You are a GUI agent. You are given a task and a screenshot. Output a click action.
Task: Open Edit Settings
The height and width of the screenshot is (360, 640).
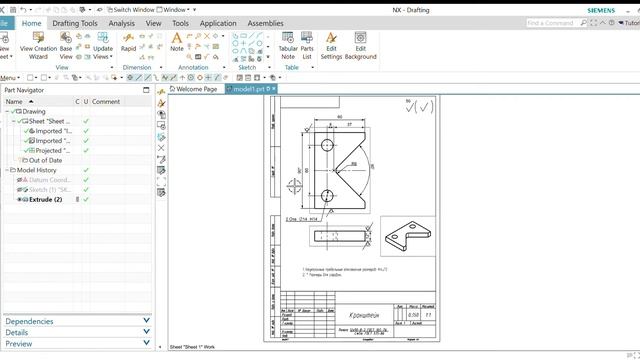[331, 46]
